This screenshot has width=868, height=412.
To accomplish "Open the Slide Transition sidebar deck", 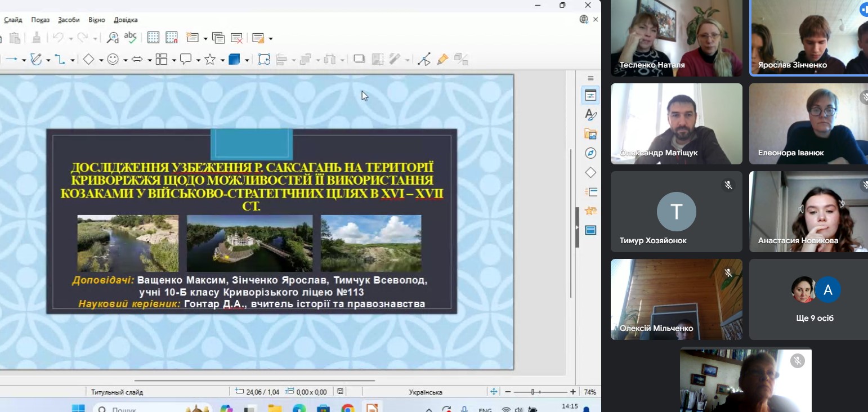I will 590,191.
